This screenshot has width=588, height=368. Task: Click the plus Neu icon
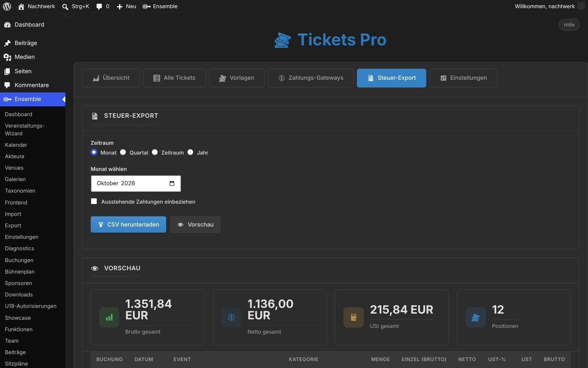click(119, 7)
